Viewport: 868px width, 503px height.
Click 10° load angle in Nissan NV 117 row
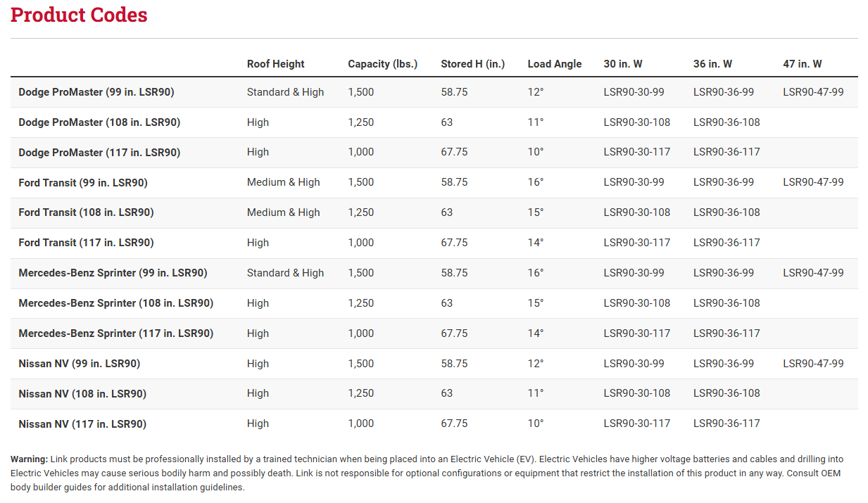click(536, 424)
